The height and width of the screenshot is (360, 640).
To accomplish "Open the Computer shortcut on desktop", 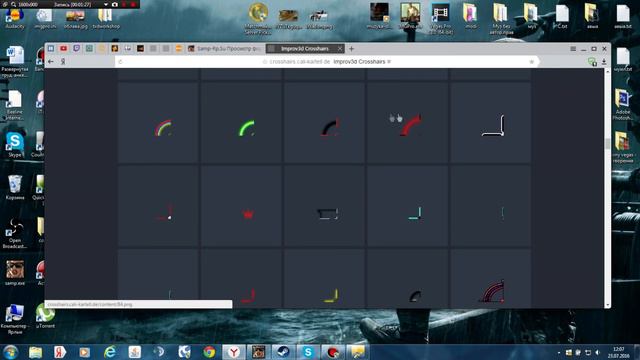I will pos(15,319).
